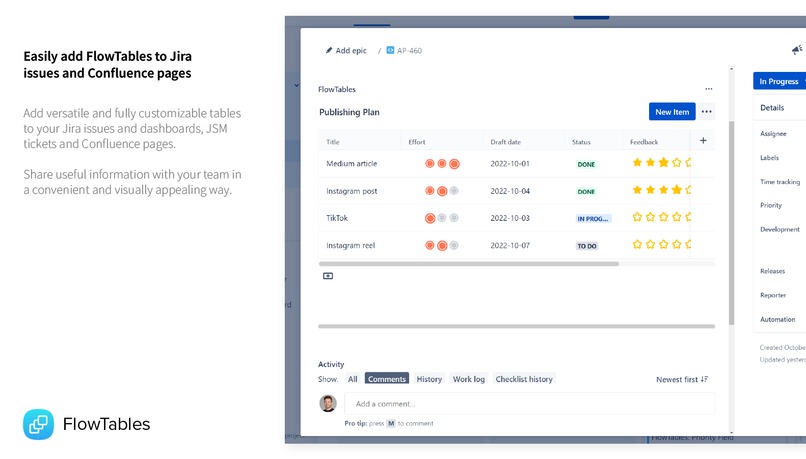Sort by Title column header
The height and width of the screenshot is (459, 806).
point(333,142)
